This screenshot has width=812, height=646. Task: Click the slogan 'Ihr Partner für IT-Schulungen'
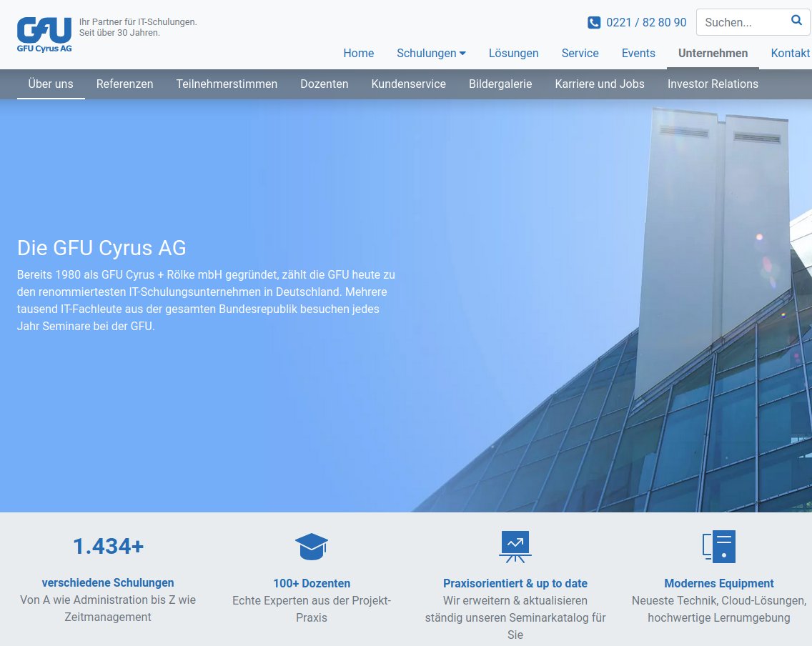(x=138, y=22)
